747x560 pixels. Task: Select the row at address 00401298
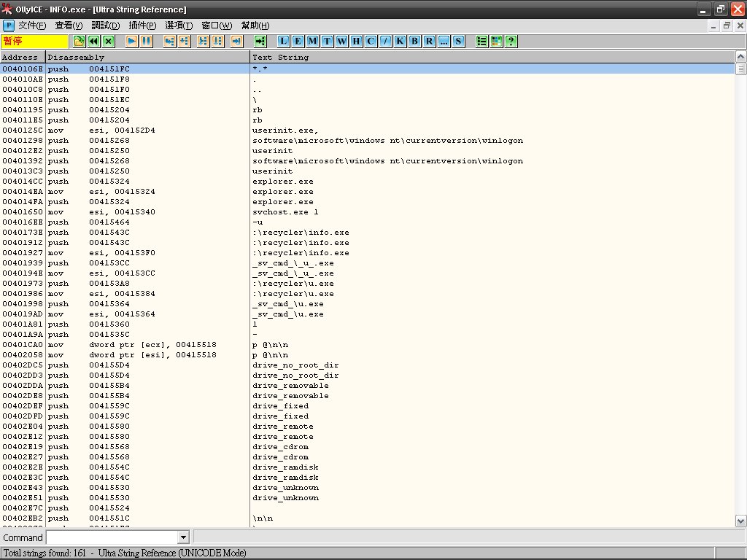pyautogui.click(x=368, y=141)
